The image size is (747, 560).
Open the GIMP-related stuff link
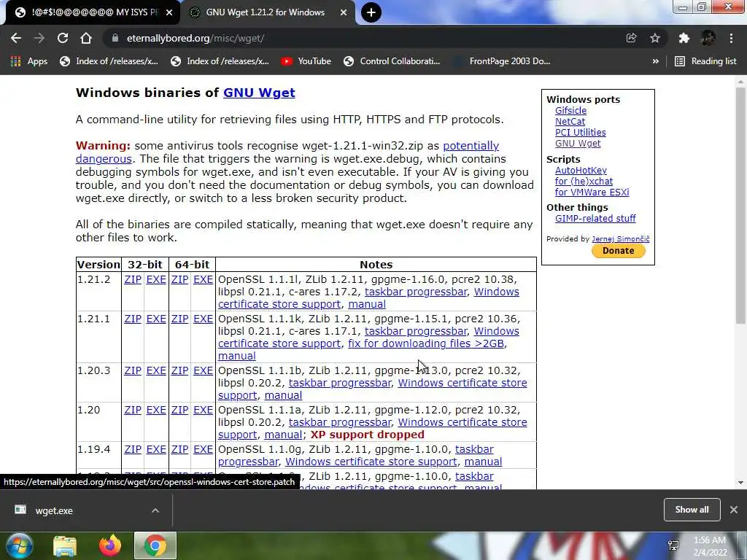tap(595, 218)
